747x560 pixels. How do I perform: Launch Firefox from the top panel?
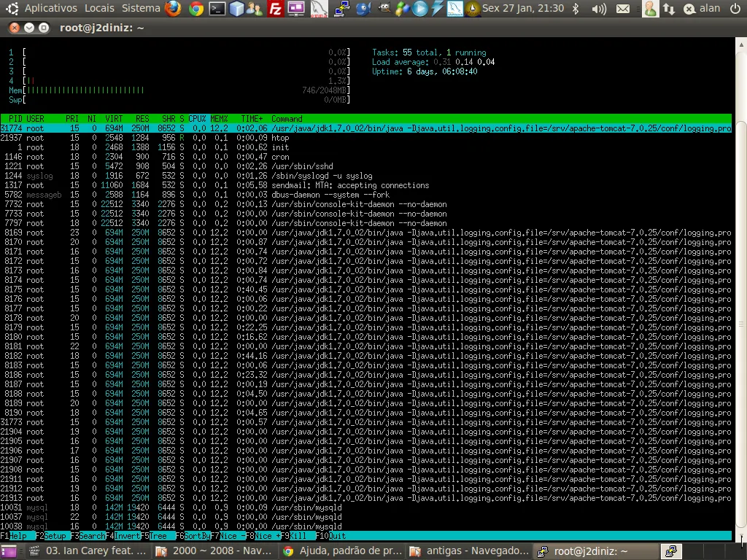173,9
